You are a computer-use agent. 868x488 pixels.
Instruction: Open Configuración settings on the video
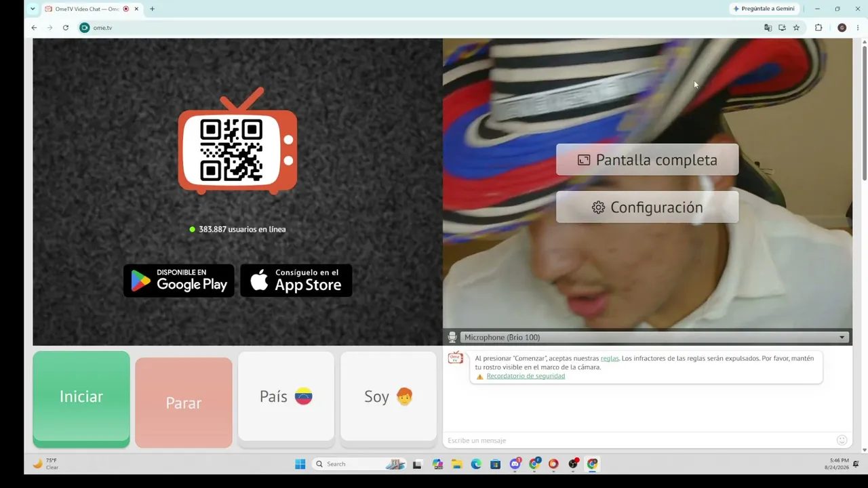point(648,207)
